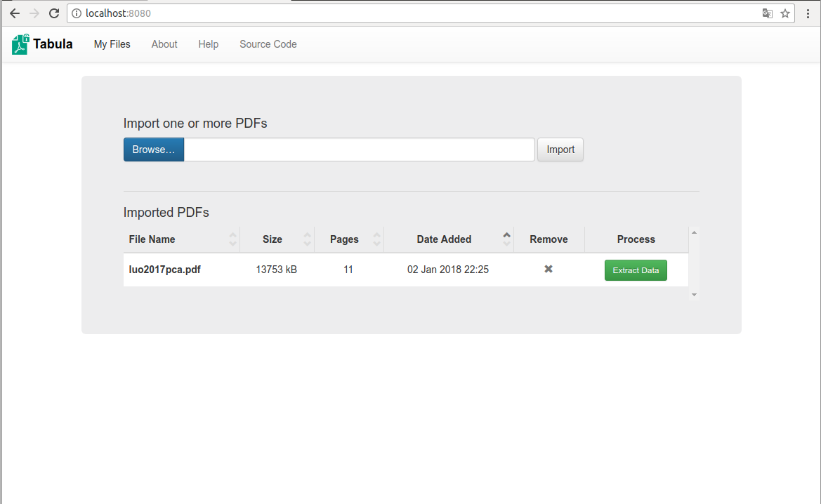Click the browser forward arrow
Screen dimensions: 821x504
tap(34, 13)
